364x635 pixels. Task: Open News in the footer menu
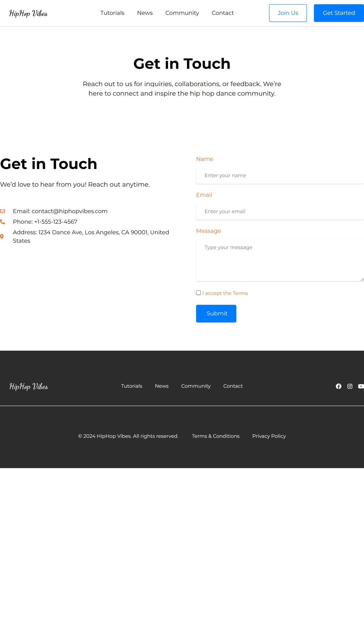point(161,386)
